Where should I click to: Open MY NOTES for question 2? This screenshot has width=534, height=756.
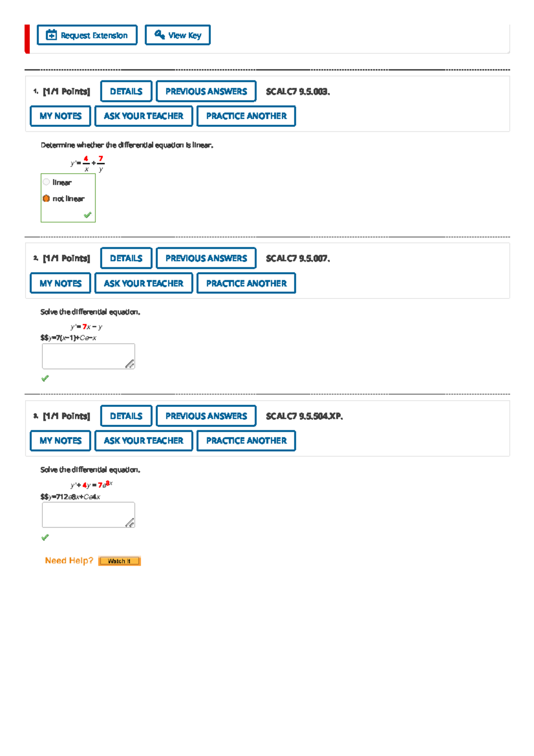pos(61,283)
